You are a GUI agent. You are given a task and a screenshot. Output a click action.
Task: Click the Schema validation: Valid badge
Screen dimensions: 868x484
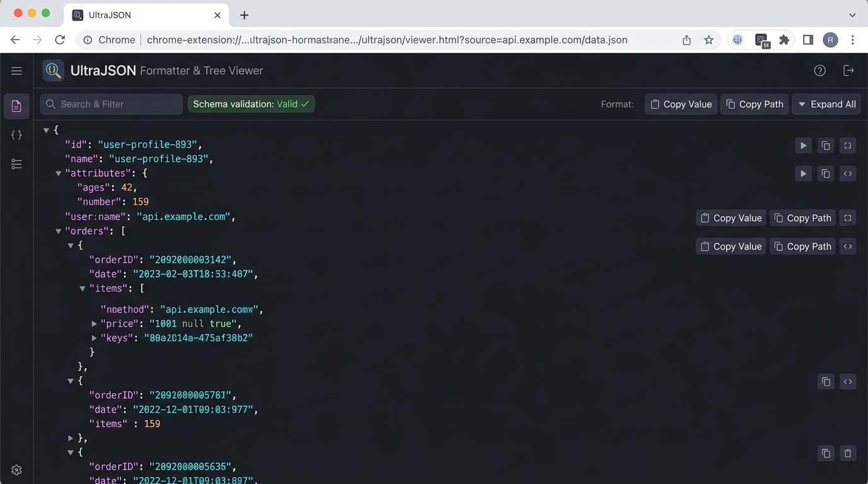[x=251, y=104]
